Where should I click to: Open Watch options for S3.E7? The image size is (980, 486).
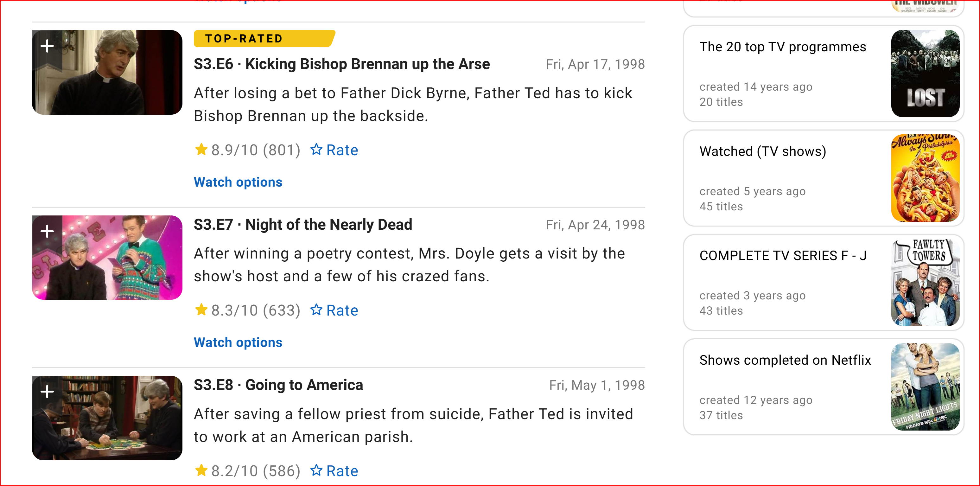click(238, 342)
